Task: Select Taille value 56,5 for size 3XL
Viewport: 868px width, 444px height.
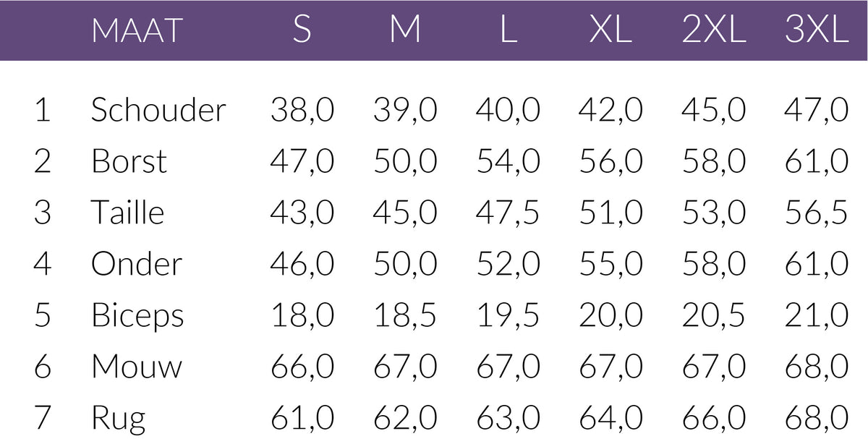Action: coord(816,213)
